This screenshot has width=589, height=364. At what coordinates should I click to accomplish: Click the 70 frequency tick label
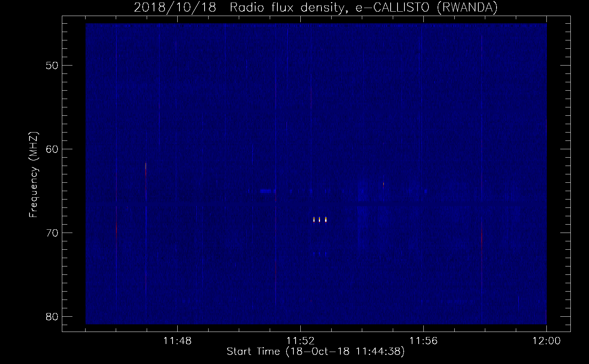coord(52,233)
